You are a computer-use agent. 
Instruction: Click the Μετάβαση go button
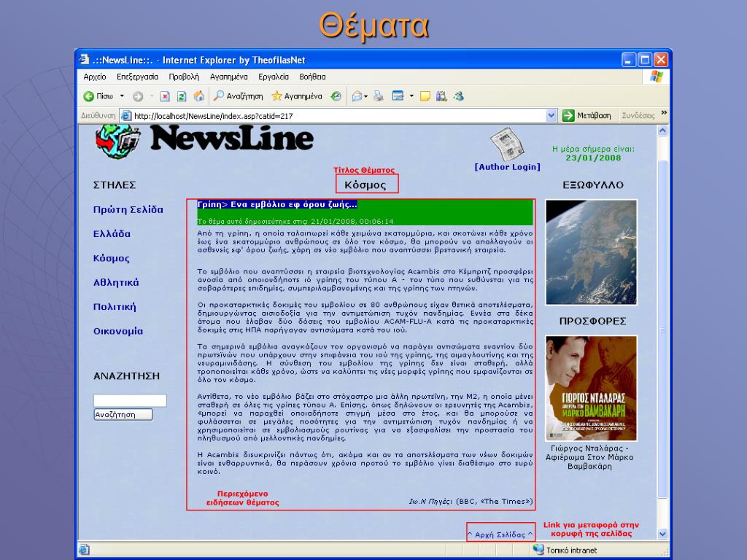point(587,116)
